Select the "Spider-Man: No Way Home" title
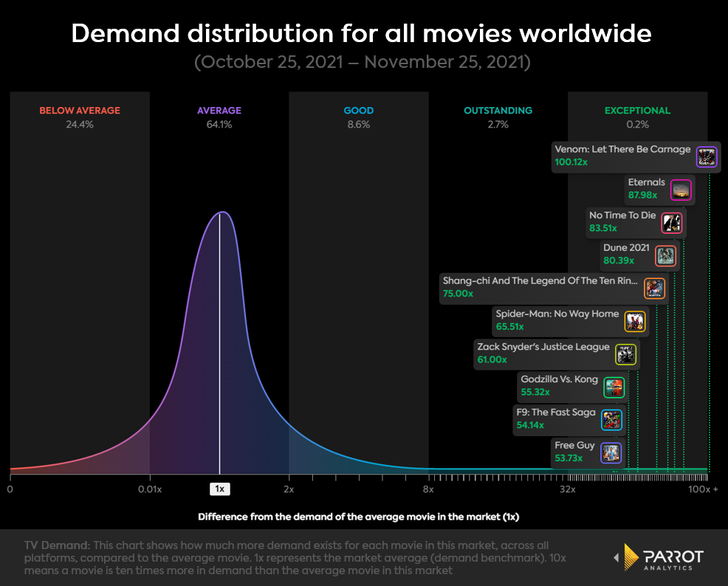728x586 pixels. [557, 314]
